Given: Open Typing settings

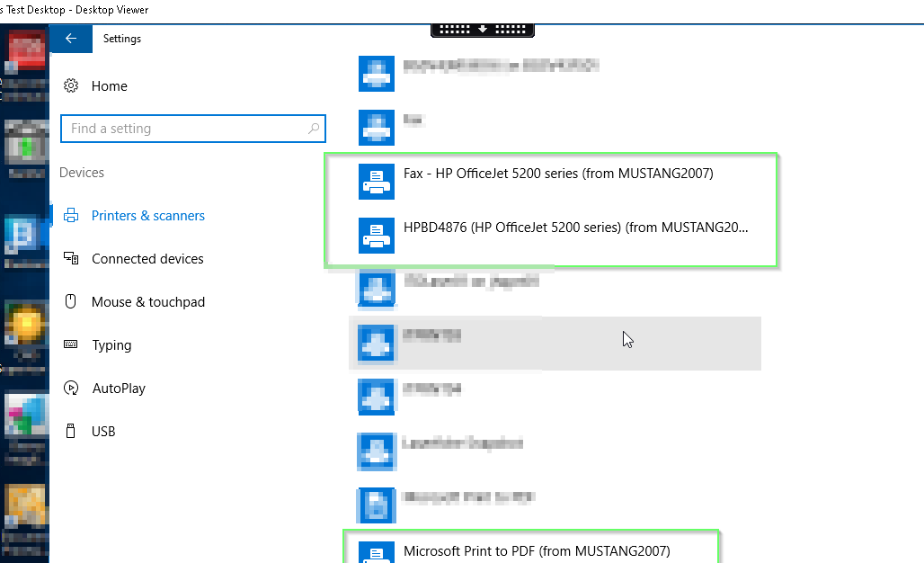Looking at the screenshot, I should pyautogui.click(x=111, y=344).
